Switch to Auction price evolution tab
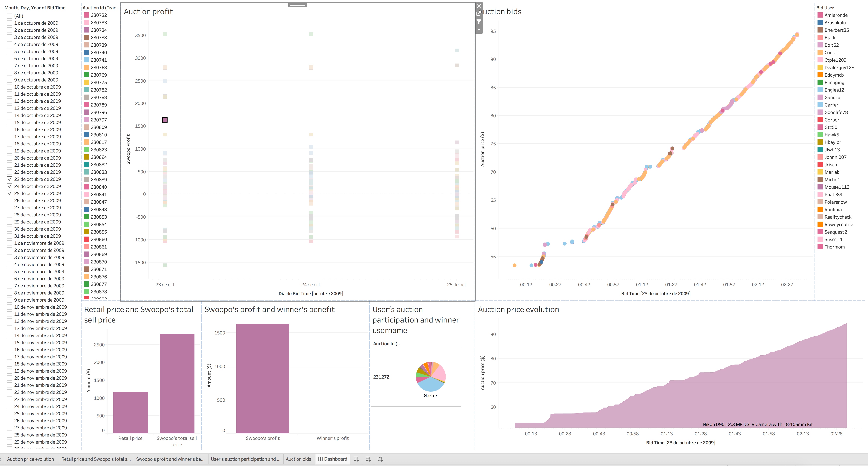868x466 pixels. [x=30, y=459]
